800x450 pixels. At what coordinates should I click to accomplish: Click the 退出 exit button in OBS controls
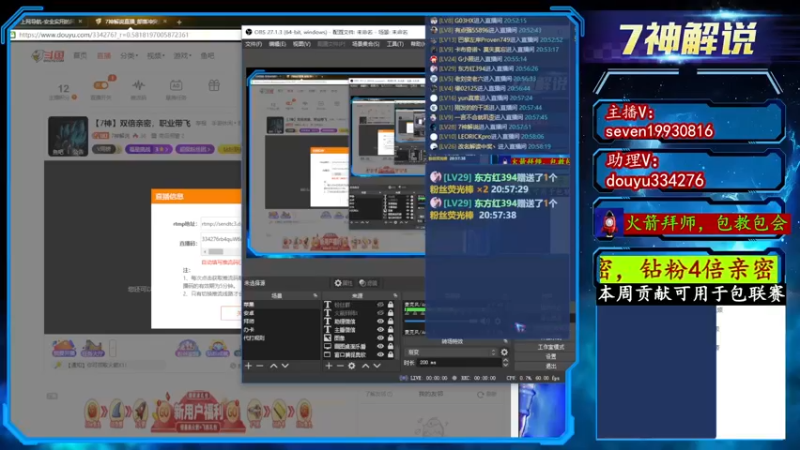(x=551, y=366)
